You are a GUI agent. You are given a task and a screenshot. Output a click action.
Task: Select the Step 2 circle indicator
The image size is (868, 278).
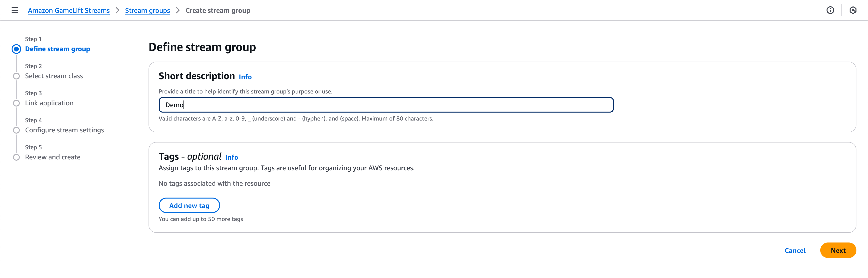[x=16, y=76]
